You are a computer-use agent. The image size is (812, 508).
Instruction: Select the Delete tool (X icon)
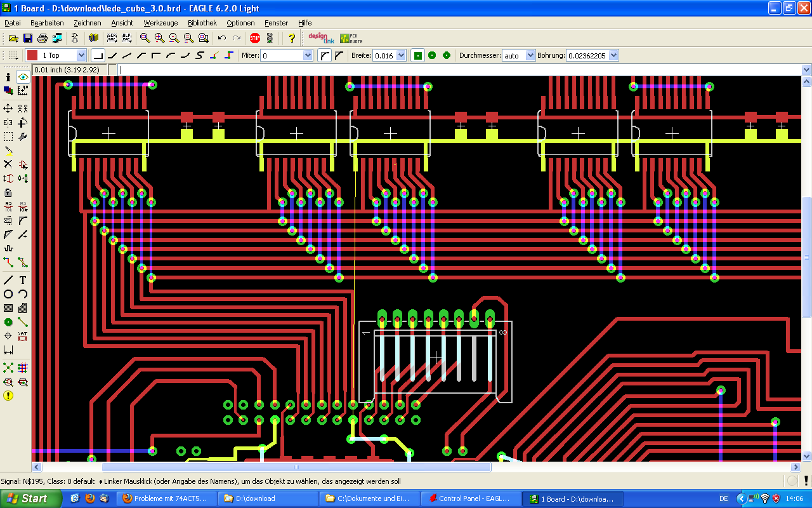(x=8, y=164)
